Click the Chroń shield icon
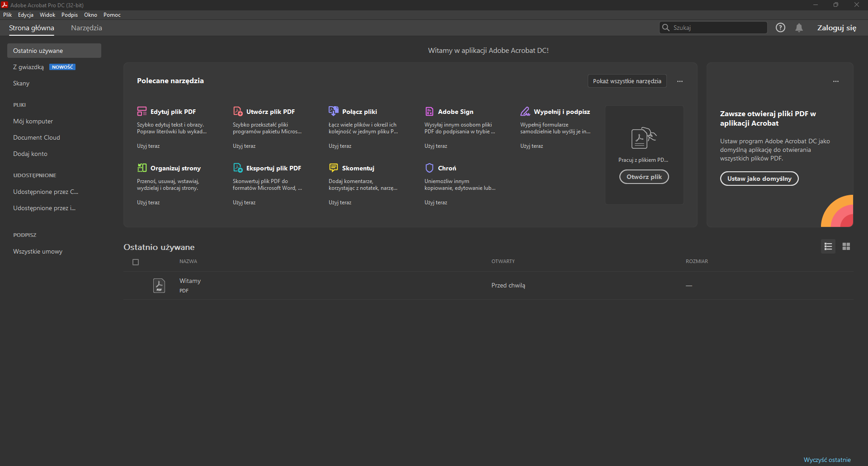The height and width of the screenshot is (466, 868). [x=429, y=168]
